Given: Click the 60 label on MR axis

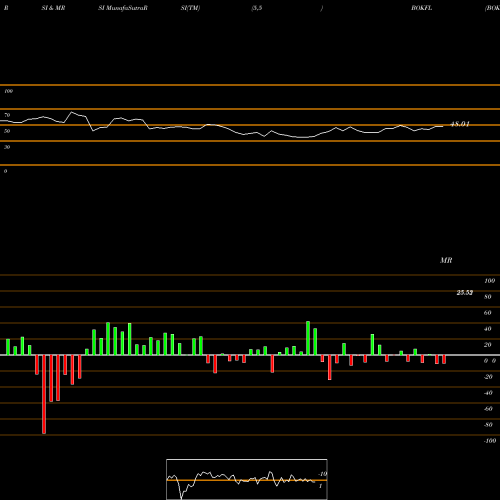Looking at the screenshot, I should pyautogui.click(x=488, y=313).
